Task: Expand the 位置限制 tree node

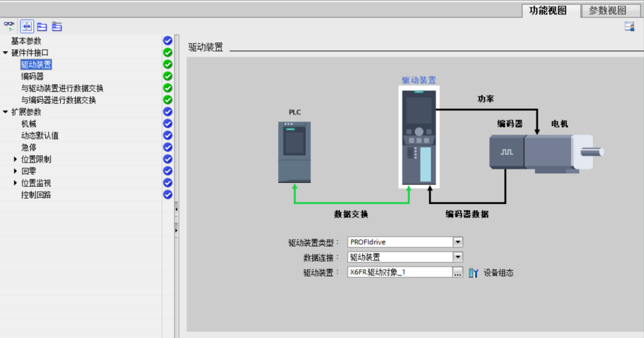Action: [16, 159]
